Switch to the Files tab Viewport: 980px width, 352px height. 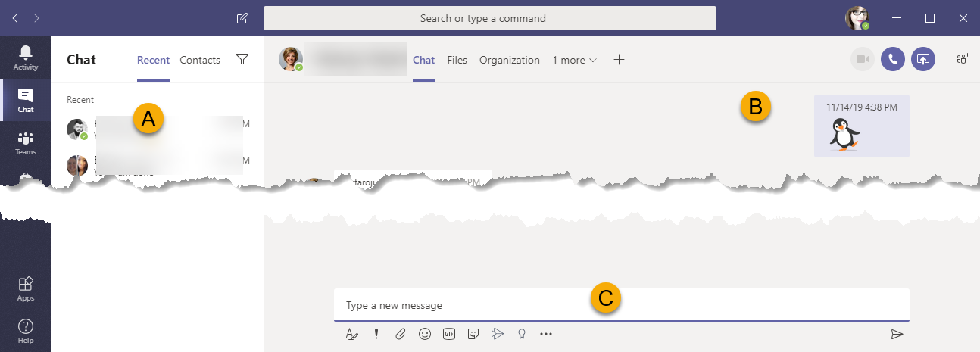457,60
